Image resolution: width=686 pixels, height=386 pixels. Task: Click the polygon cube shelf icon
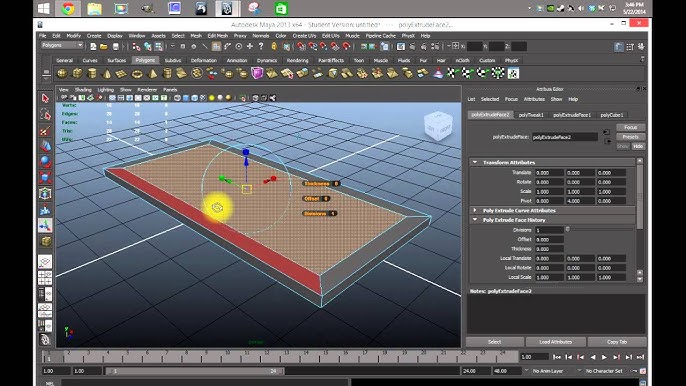tap(77, 74)
